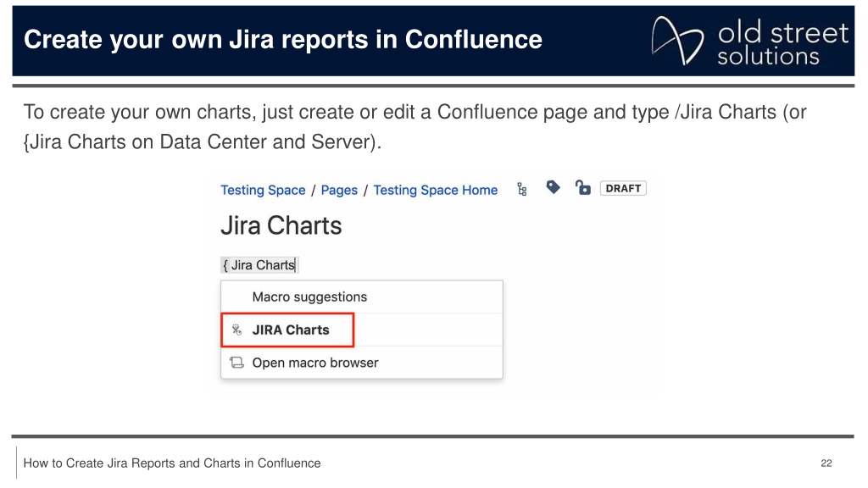
Task: Select JIRA Charts from macro suggestions
Action: click(x=287, y=330)
